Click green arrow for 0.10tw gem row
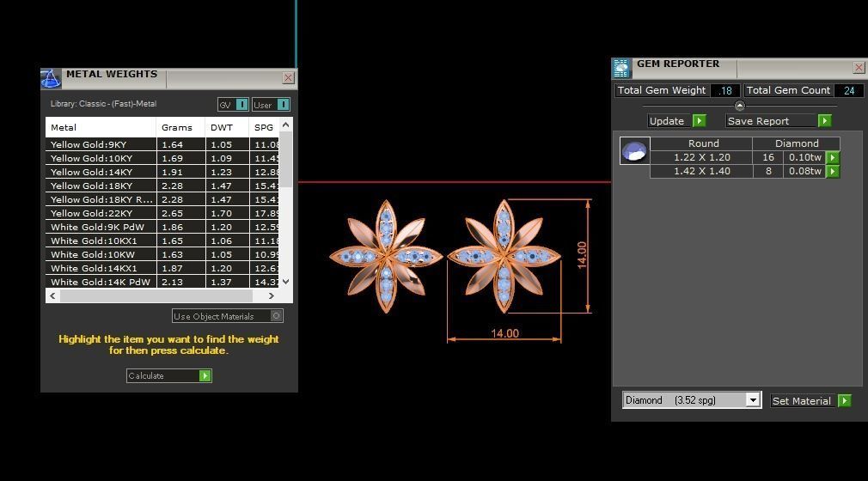 tap(832, 158)
